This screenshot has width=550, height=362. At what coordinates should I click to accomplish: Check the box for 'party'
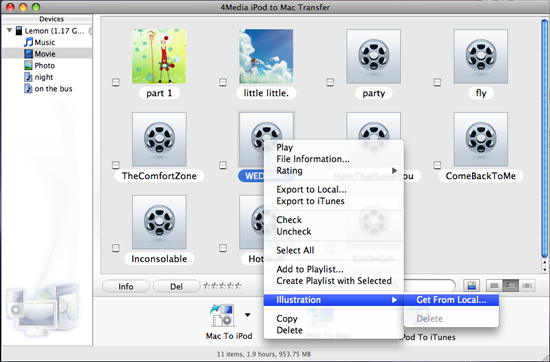click(330, 82)
